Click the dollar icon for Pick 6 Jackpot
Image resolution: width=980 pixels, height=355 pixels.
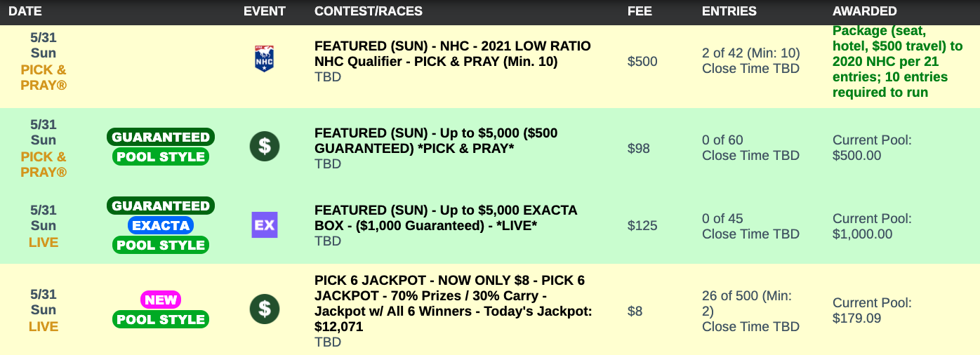click(x=265, y=309)
